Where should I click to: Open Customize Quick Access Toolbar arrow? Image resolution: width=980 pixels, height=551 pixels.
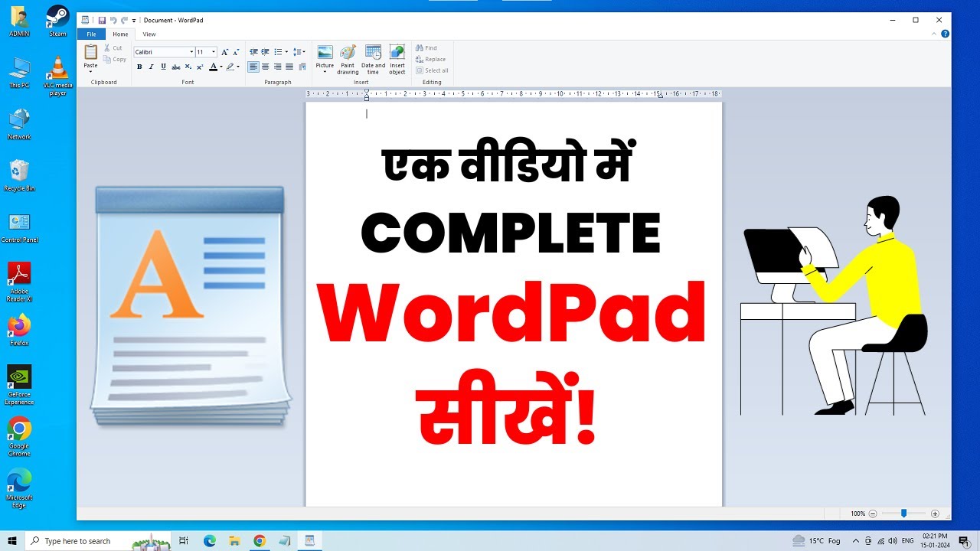134,21
